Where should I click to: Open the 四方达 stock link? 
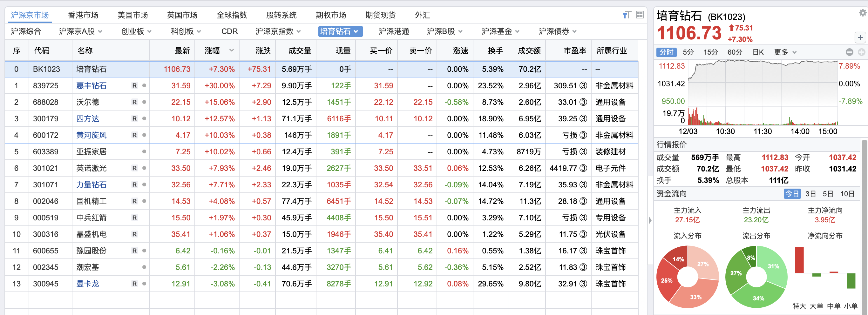(88, 118)
